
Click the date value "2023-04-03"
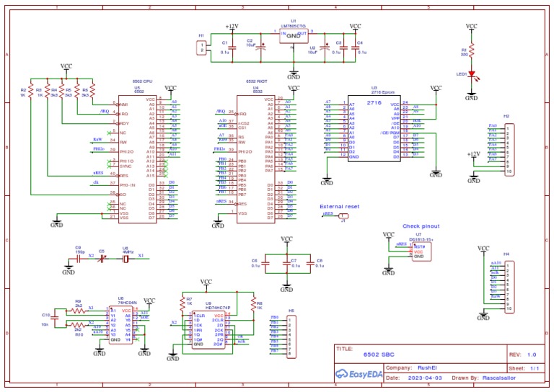click(x=425, y=378)
